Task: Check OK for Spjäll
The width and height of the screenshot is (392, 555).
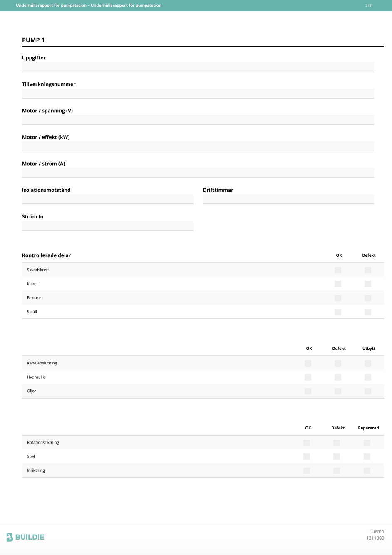Action: (338, 312)
